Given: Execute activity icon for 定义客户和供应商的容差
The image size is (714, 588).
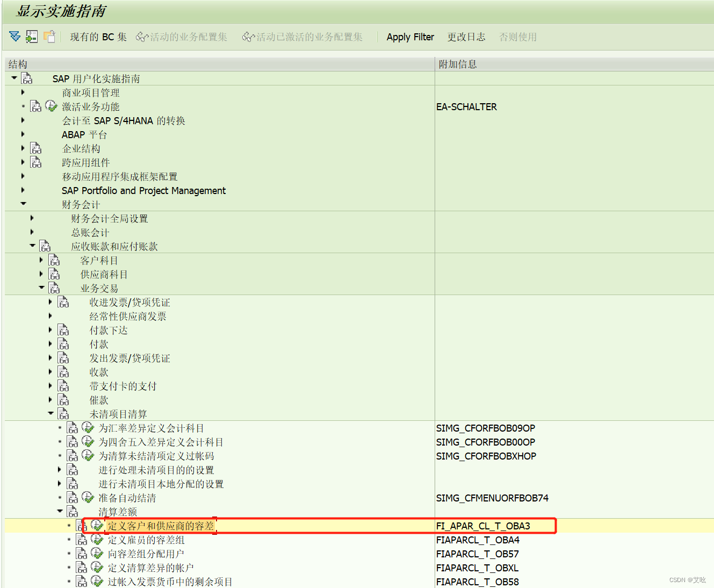Looking at the screenshot, I should coord(97,525).
